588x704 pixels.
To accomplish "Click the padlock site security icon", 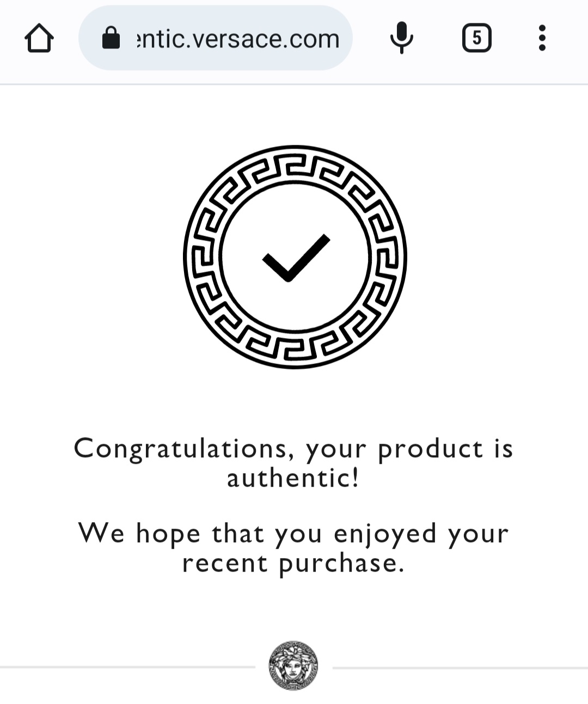I will click(111, 38).
